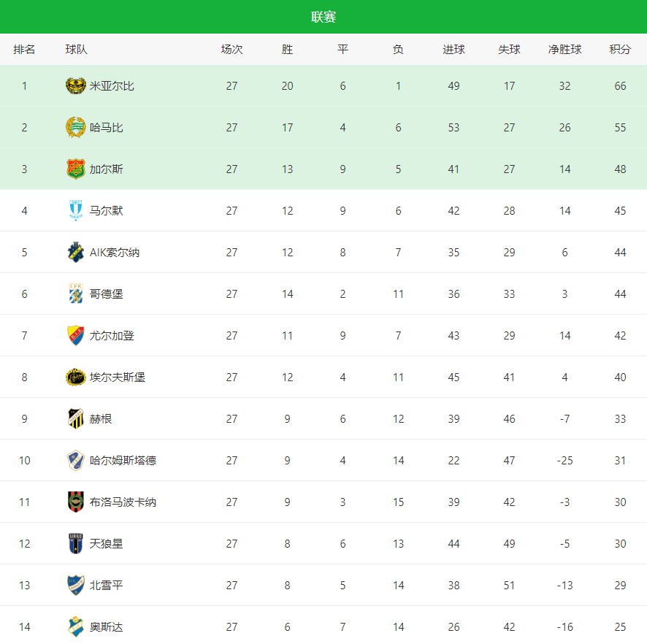This screenshot has height=644, width=647.
Task: Click the 哥德堡 team crest icon
Action: point(76,294)
